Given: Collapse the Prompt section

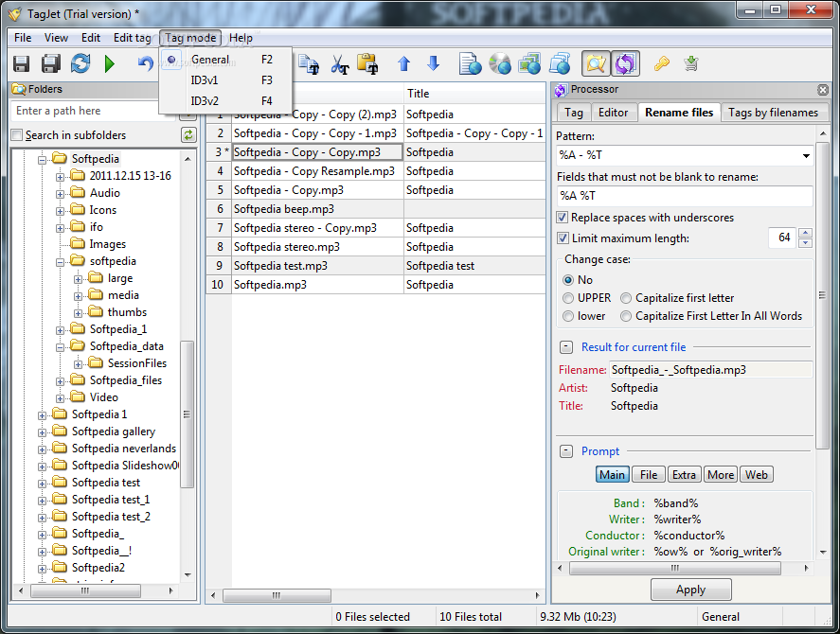Looking at the screenshot, I should coord(566,451).
